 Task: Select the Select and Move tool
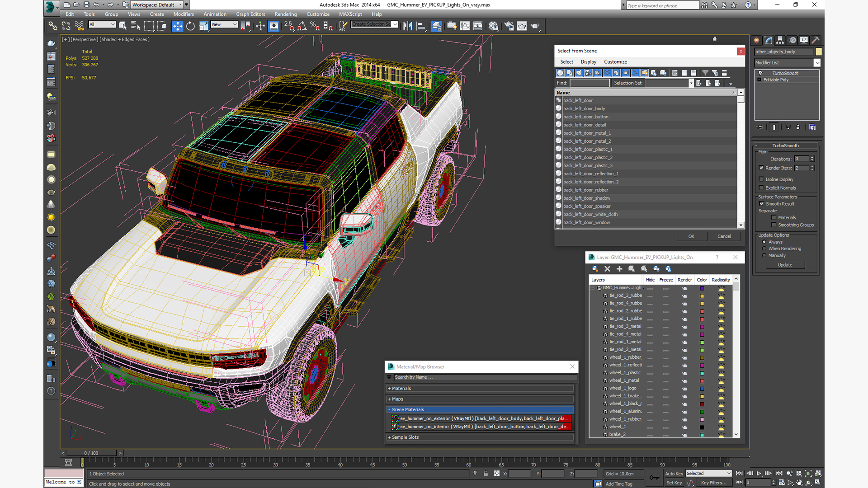point(178,26)
